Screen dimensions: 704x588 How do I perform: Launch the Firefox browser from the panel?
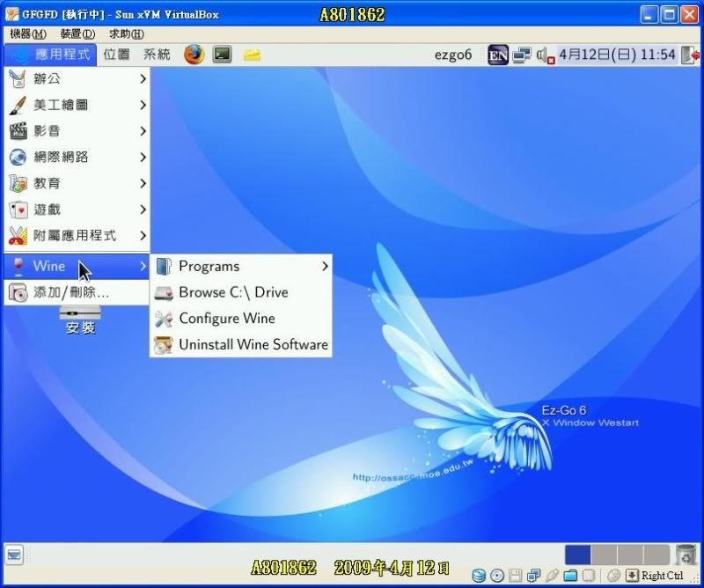194,55
